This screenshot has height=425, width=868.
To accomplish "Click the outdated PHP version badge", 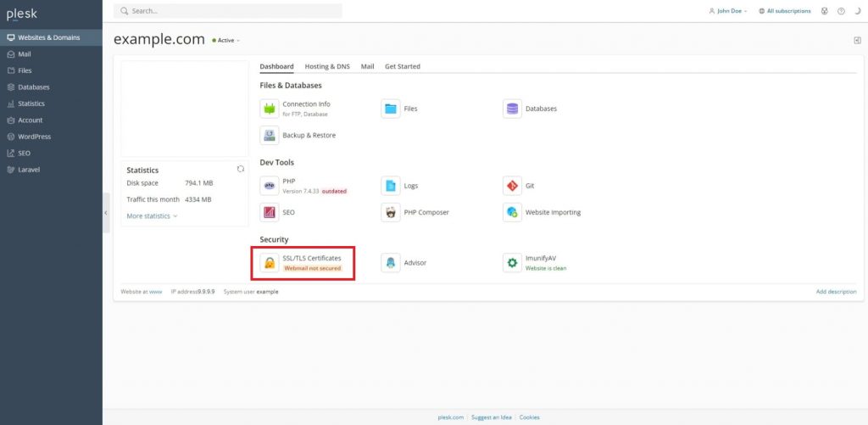I will [x=334, y=191].
